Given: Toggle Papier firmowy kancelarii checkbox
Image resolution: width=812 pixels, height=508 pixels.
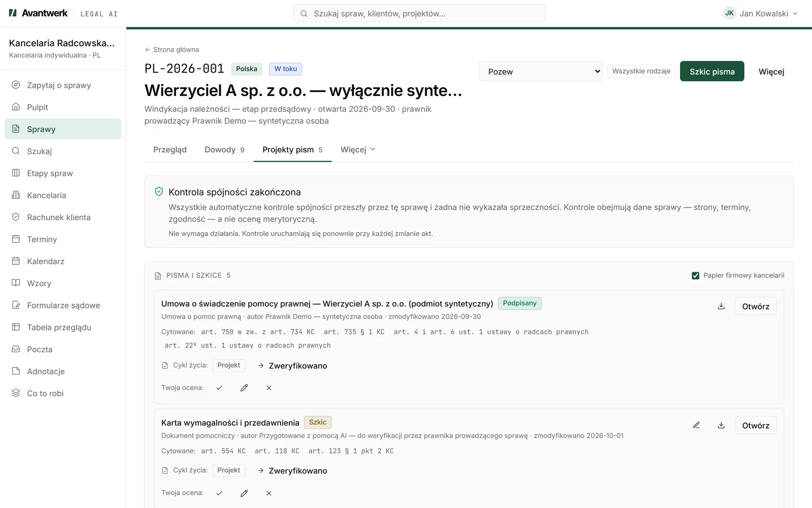Looking at the screenshot, I should pyautogui.click(x=695, y=275).
